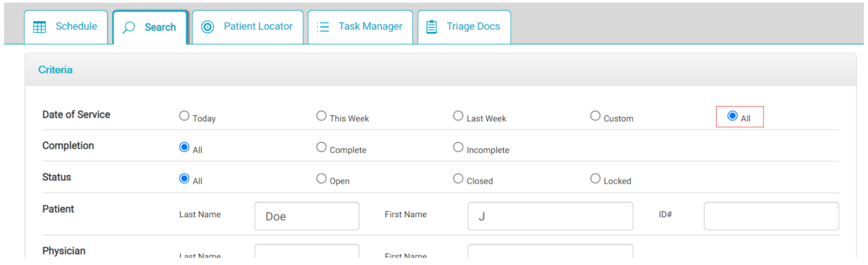The width and height of the screenshot is (868, 265).
Task: Switch to Patient Locator tab
Action: point(258,26)
